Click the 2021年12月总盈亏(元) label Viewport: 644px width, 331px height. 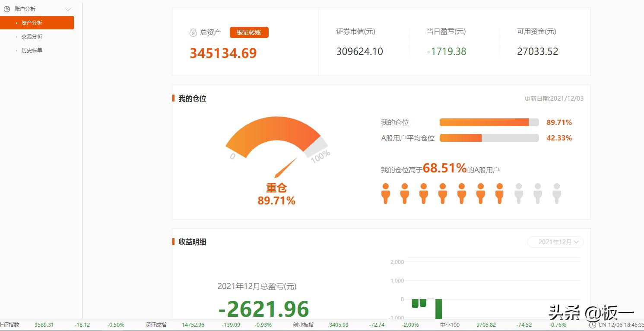tap(257, 286)
